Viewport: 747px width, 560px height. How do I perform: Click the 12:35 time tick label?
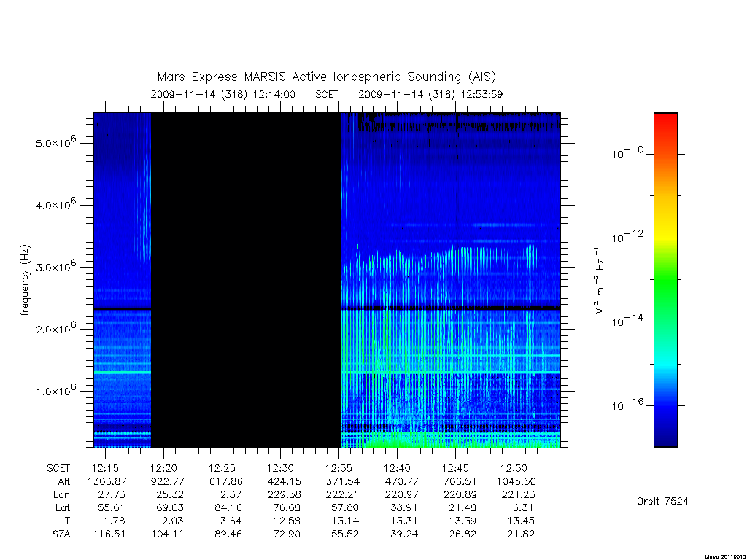[338, 469]
